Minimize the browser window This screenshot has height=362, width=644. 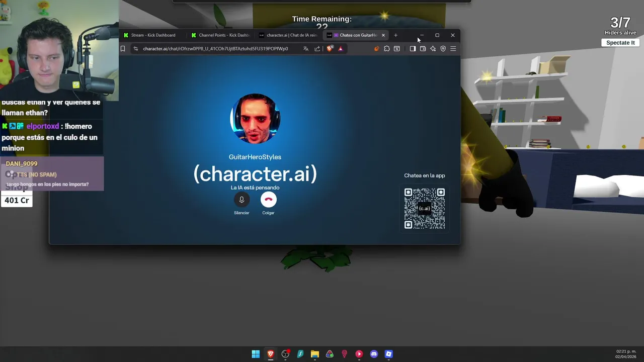click(422, 35)
